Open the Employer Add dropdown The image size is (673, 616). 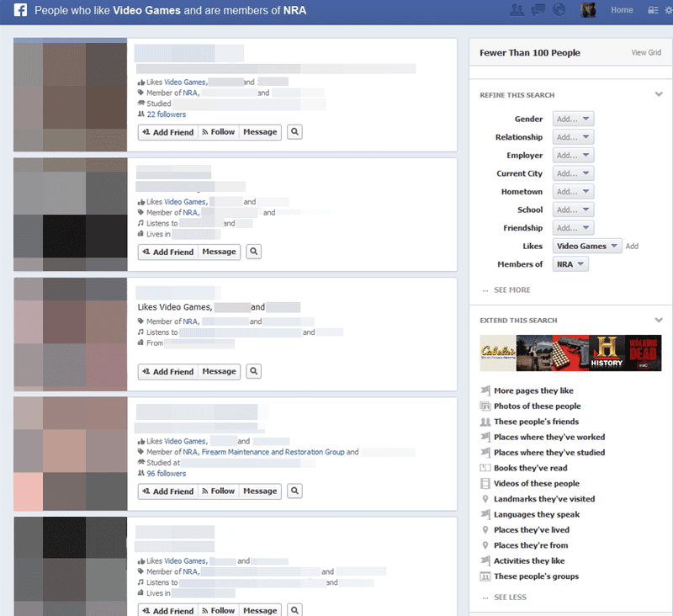[573, 156]
